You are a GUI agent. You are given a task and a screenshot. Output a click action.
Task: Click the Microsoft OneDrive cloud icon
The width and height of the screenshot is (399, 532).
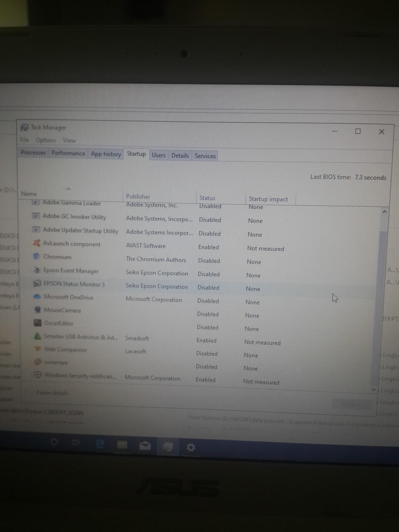[x=37, y=296]
